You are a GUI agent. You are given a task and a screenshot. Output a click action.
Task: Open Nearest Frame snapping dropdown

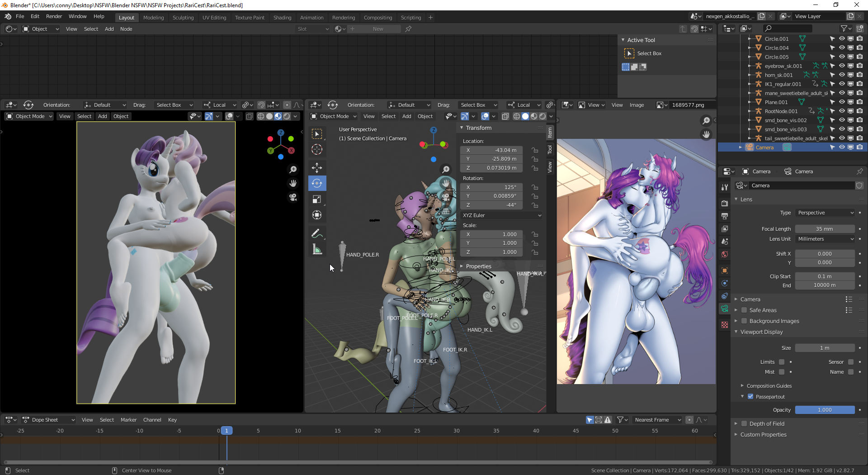click(x=657, y=420)
